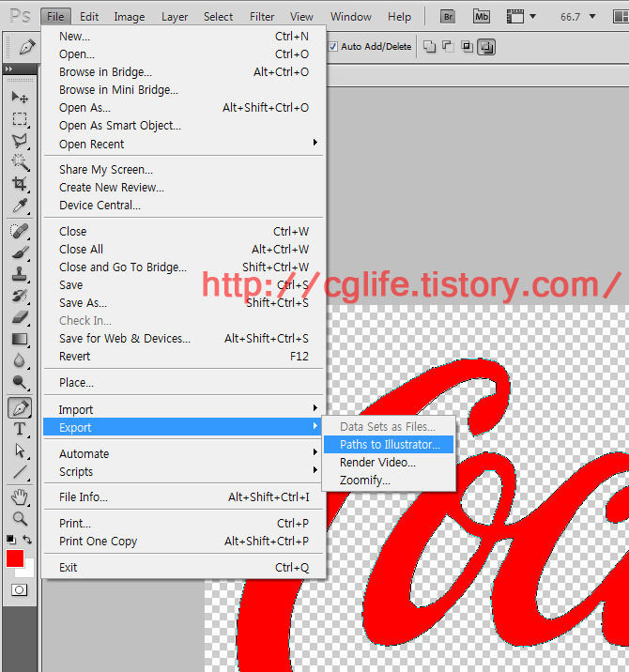
Task: Open the Image menu
Action: point(129,17)
